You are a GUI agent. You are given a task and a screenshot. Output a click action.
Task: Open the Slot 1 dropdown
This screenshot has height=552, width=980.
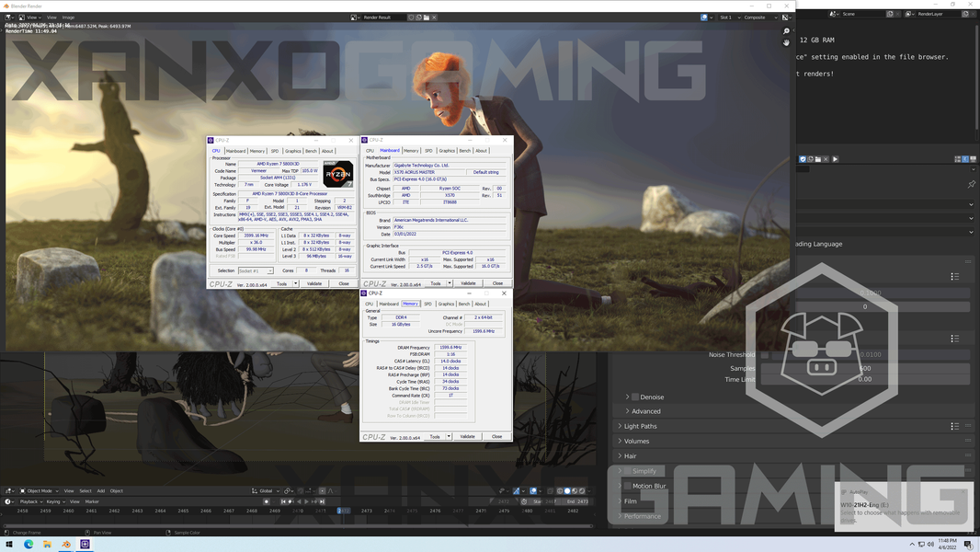729,17
